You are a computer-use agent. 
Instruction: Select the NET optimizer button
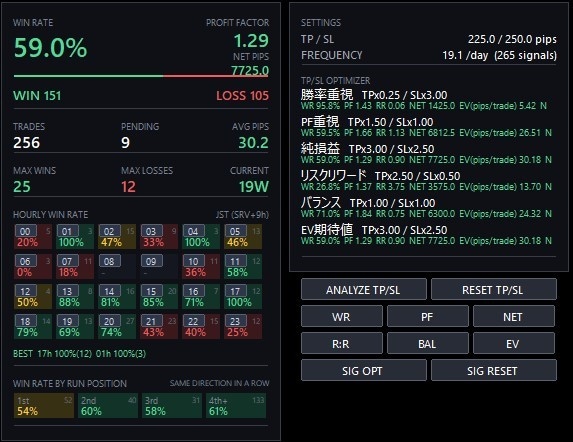click(x=514, y=317)
